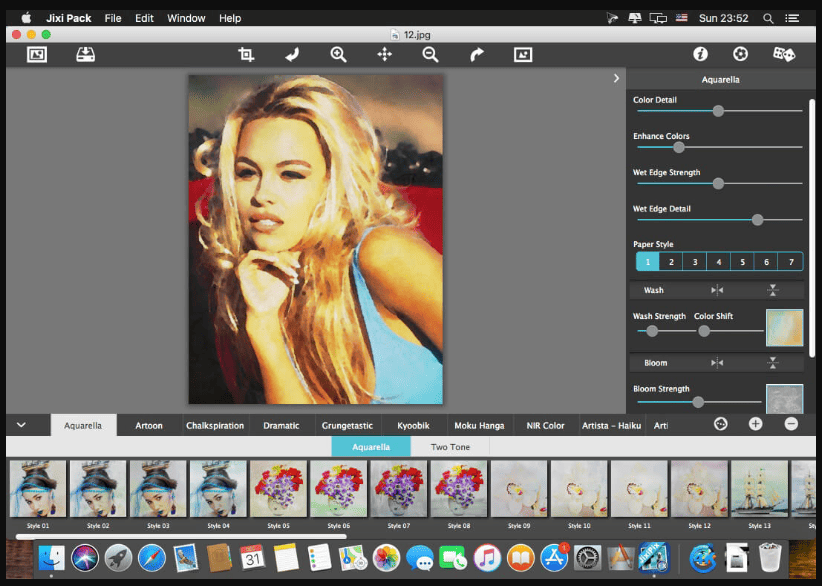The height and width of the screenshot is (586, 822).
Task: Click the save image tray icon
Action: click(x=85, y=55)
